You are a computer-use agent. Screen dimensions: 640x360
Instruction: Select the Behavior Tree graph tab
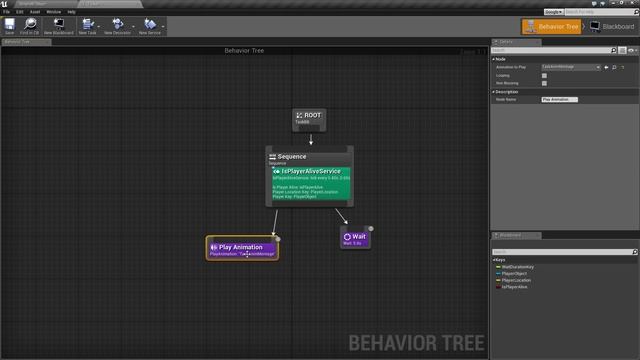[26, 42]
